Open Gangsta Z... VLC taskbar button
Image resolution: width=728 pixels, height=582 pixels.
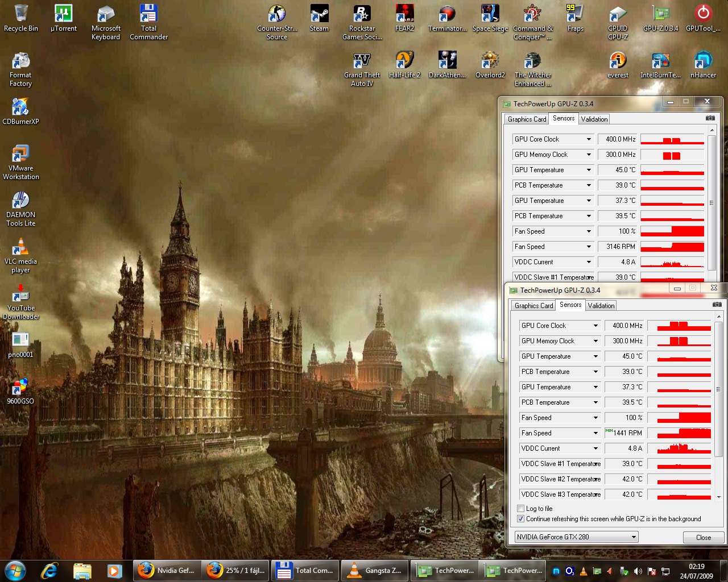tap(374, 571)
